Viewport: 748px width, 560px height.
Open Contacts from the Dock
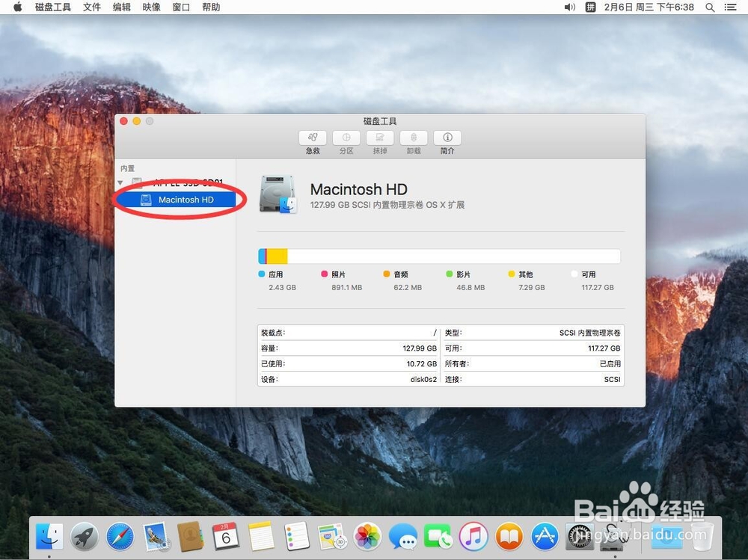[x=191, y=536]
